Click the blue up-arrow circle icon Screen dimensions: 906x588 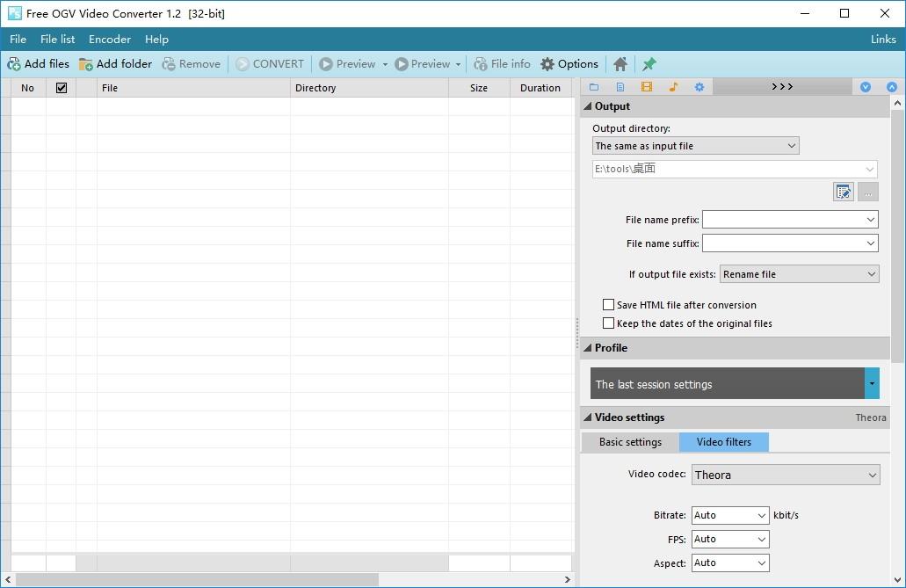click(892, 87)
